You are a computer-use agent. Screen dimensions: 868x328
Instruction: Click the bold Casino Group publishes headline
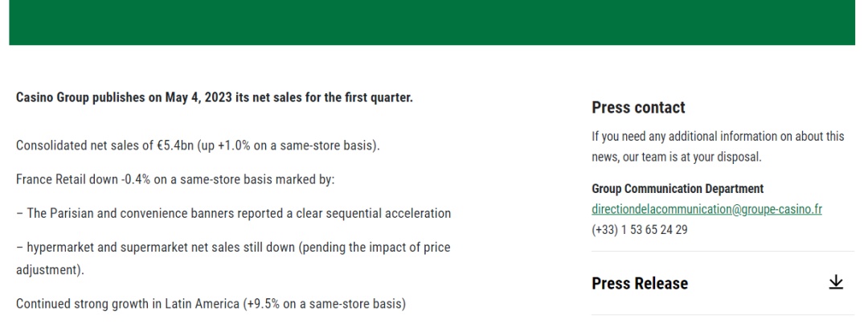[215, 97]
